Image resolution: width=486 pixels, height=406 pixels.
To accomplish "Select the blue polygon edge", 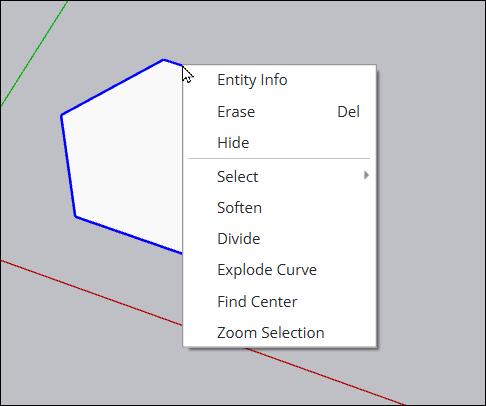I will coord(112,88).
